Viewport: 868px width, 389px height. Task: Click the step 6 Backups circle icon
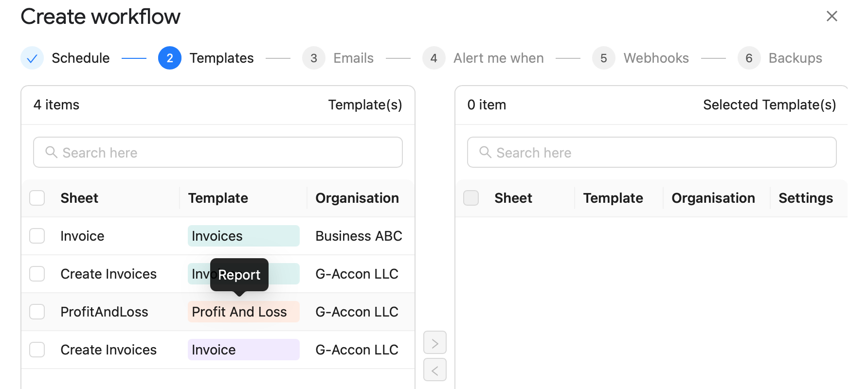[x=749, y=58]
